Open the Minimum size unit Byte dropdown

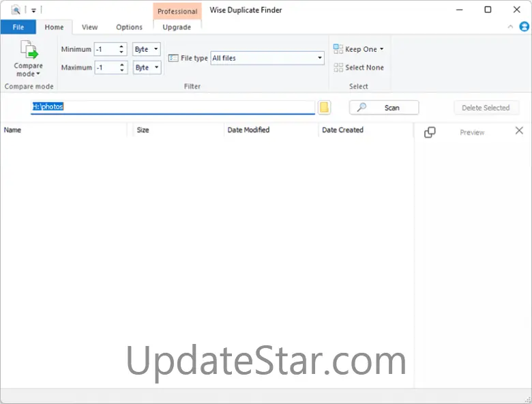click(x=147, y=49)
